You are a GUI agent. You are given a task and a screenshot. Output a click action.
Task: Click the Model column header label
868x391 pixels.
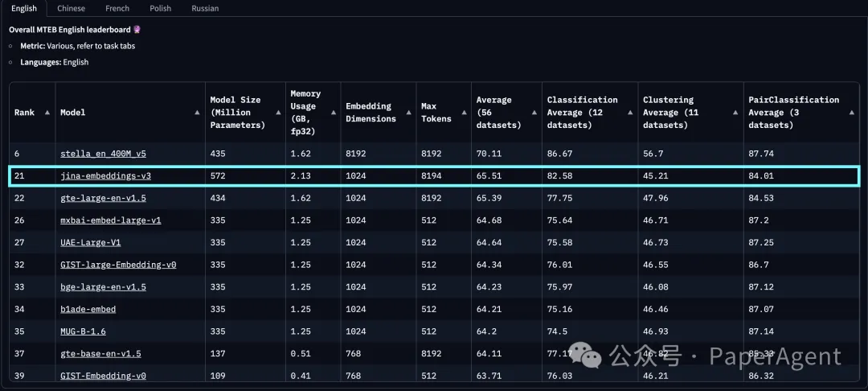pos(72,113)
